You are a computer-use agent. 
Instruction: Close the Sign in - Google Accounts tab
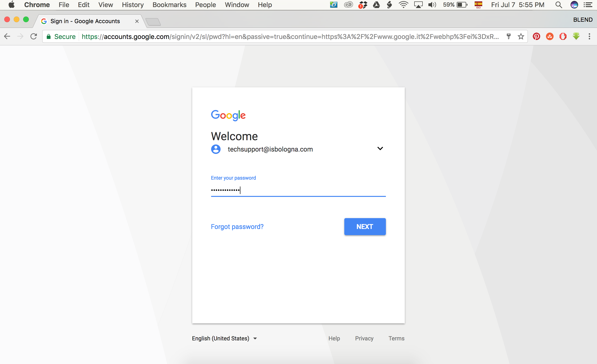(x=137, y=21)
